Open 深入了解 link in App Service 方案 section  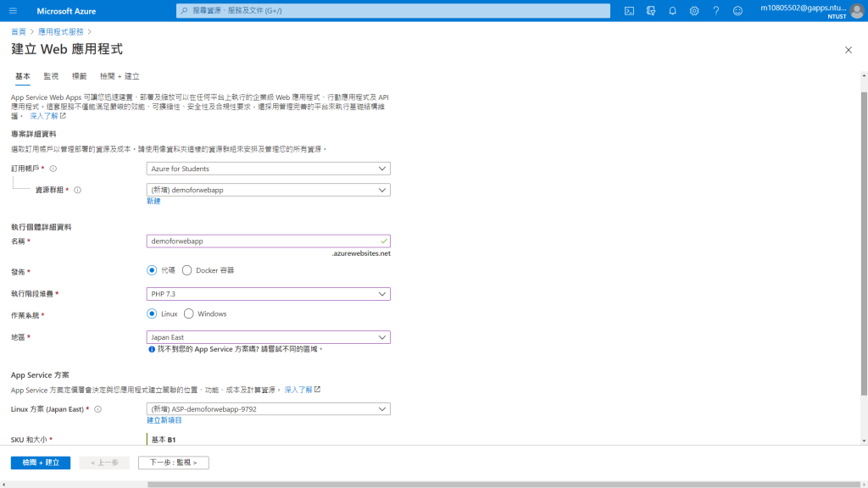[x=298, y=390]
